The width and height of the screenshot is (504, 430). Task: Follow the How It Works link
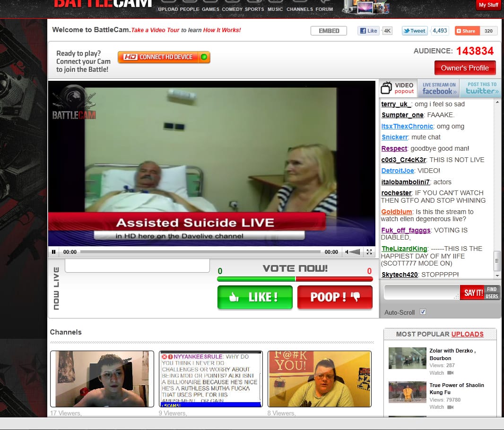(x=222, y=30)
